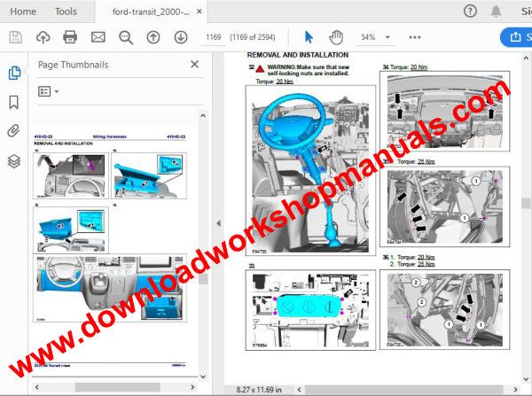
Task: Go to previous page arrow
Action: click(153, 37)
